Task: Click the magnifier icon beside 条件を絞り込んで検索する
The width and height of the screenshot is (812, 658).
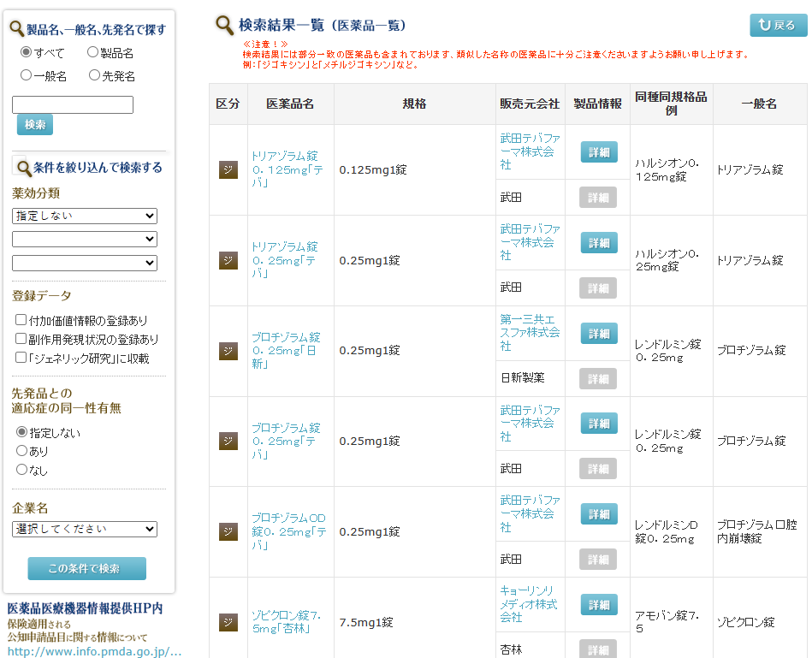Action: [21, 168]
